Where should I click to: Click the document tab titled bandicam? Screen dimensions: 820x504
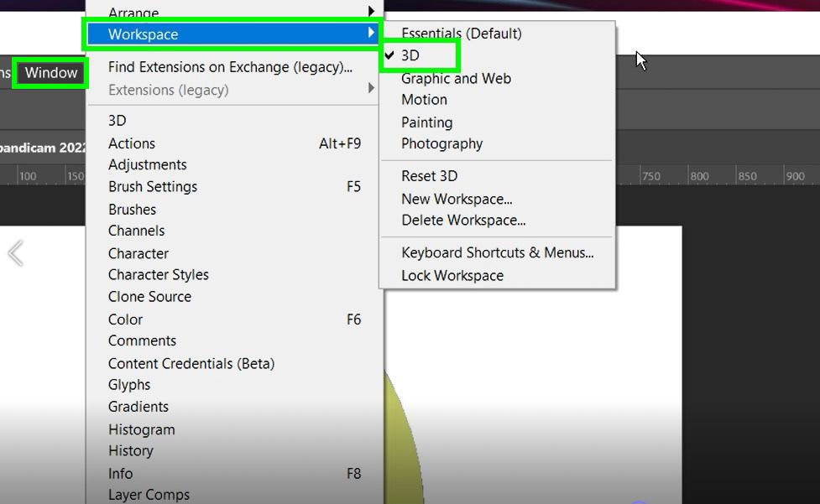(x=42, y=148)
